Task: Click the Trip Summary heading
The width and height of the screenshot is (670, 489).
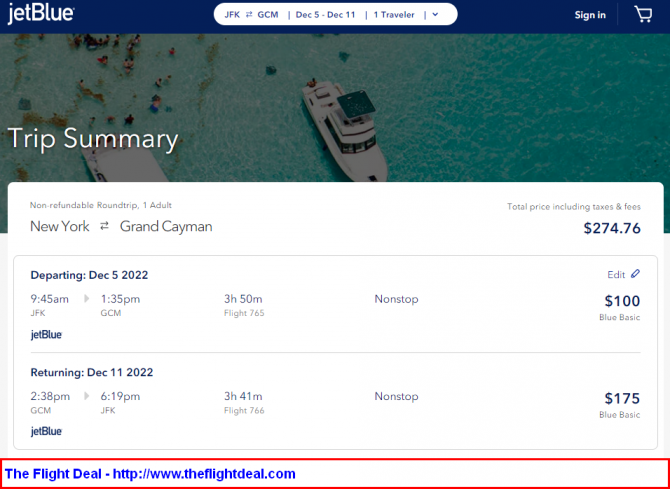Action: coord(93,138)
